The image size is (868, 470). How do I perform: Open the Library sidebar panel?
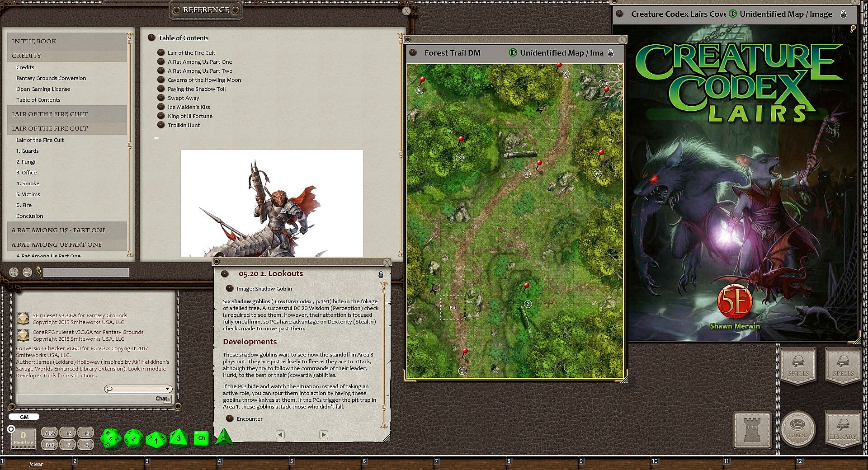(843, 430)
